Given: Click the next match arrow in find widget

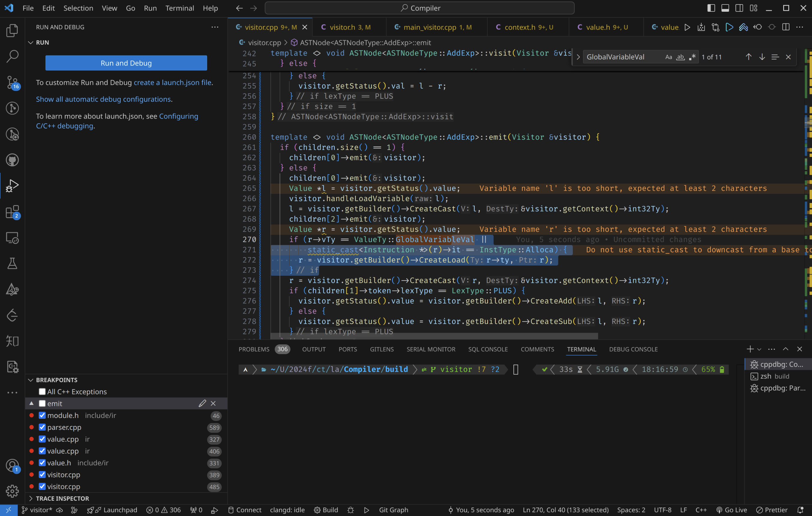Looking at the screenshot, I should tap(762, 57).
